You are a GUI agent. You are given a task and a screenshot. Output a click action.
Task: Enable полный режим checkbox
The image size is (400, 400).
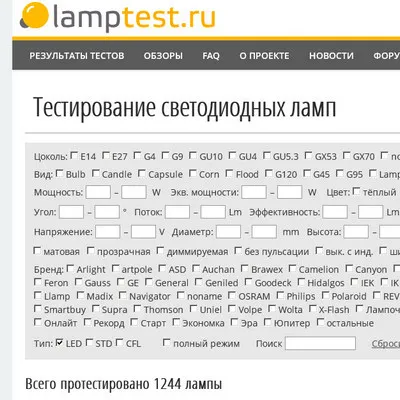pos(166,342)
